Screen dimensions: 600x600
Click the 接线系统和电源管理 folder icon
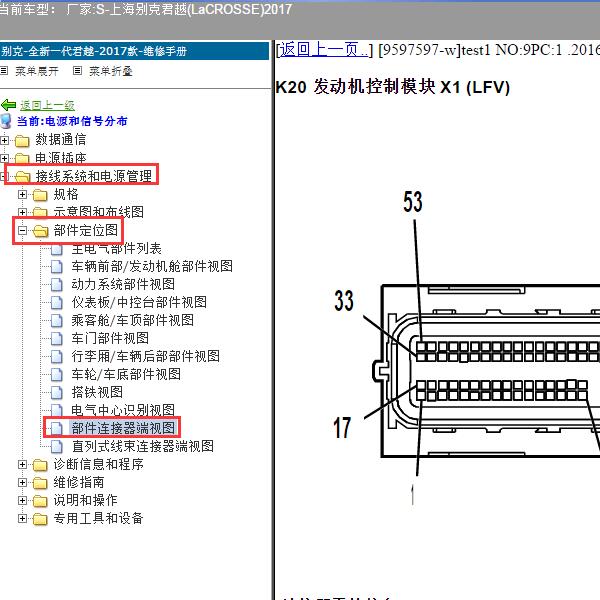coord(22,176)
